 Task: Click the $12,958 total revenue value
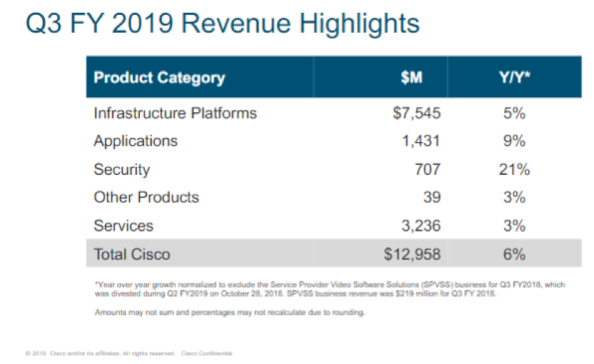click(413, 254)
